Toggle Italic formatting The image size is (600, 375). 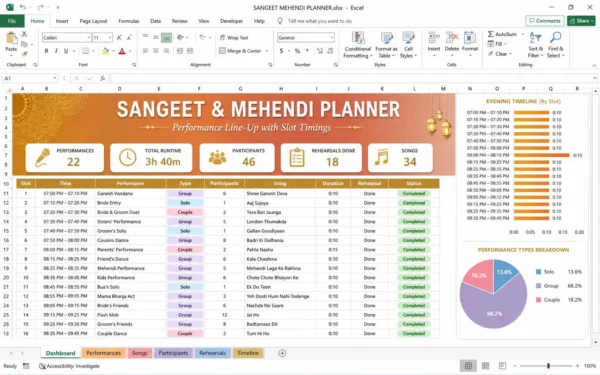click(x=56, y=51)
